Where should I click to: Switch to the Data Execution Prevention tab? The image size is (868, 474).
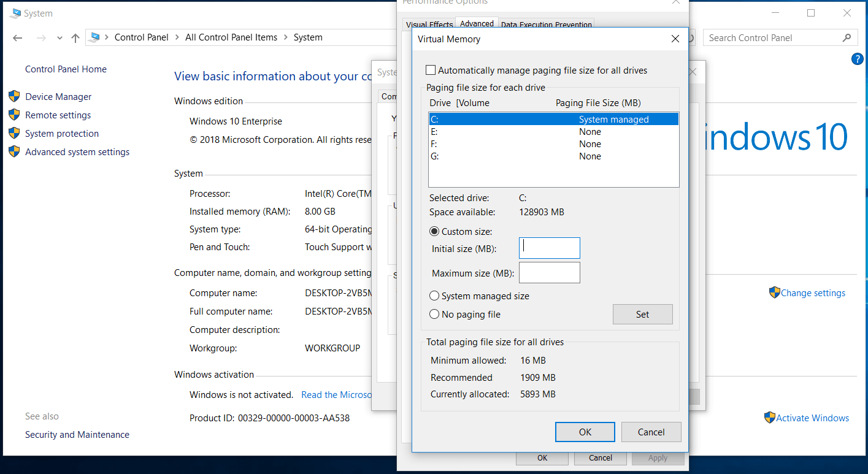(545, 25)
